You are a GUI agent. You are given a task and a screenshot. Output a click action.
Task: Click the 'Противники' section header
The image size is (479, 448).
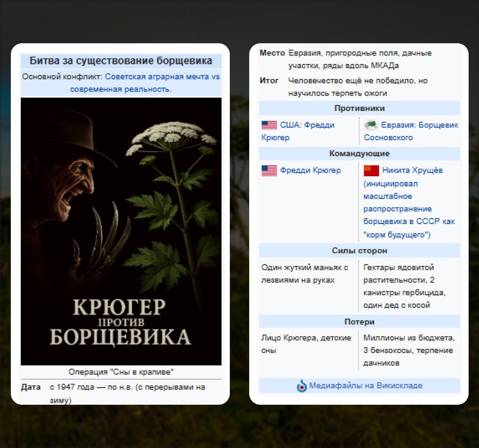360,108
